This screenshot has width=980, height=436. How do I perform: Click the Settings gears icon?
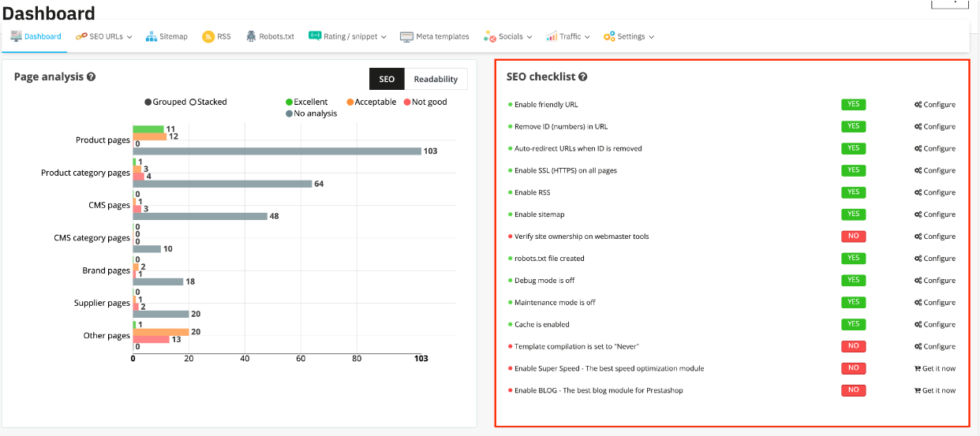tap(609, 36)
